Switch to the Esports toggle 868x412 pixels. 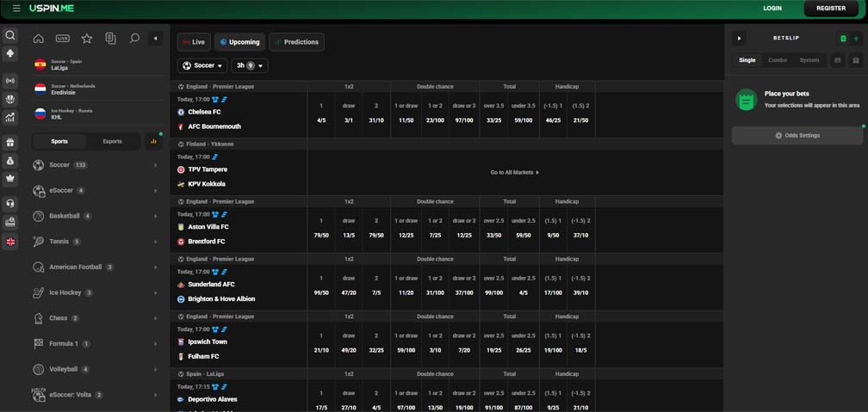[x=112, y=142]
